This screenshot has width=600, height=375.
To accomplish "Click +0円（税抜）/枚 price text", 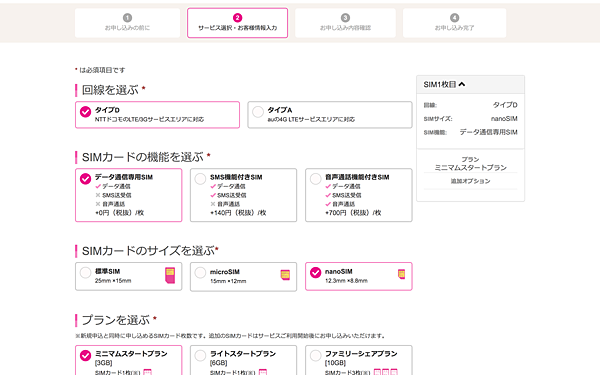I will [119, 213].
